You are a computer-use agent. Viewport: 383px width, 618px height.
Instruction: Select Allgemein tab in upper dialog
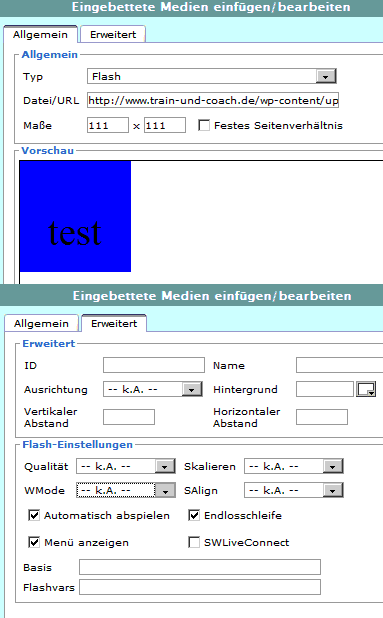coord(40,34)
